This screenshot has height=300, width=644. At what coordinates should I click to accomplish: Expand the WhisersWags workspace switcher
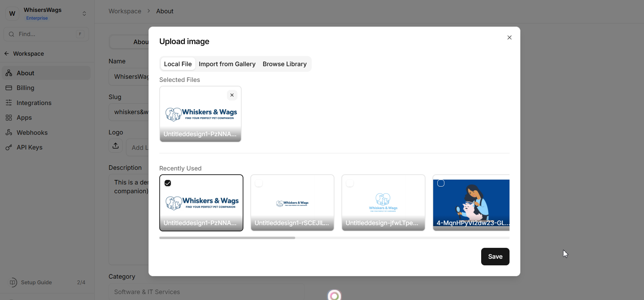tap(84, 14)
